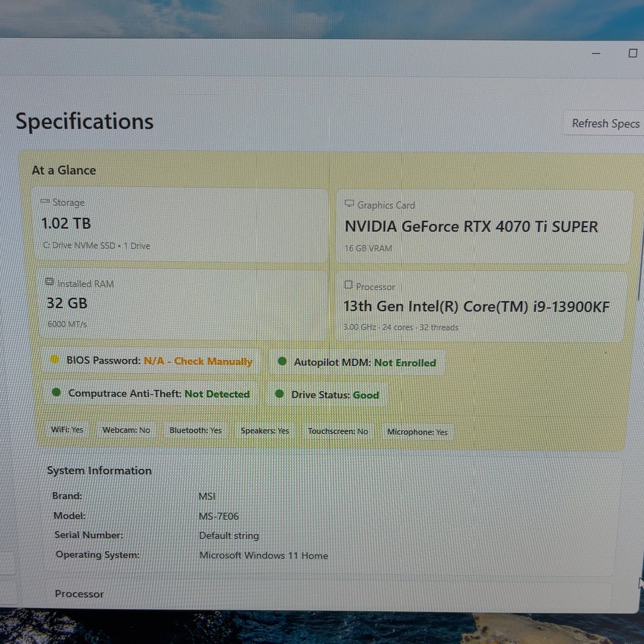Select Microsoft Windows 11 Home value
Image resolution: width=644 pixels, height=644 pixels.
(264, 556)
